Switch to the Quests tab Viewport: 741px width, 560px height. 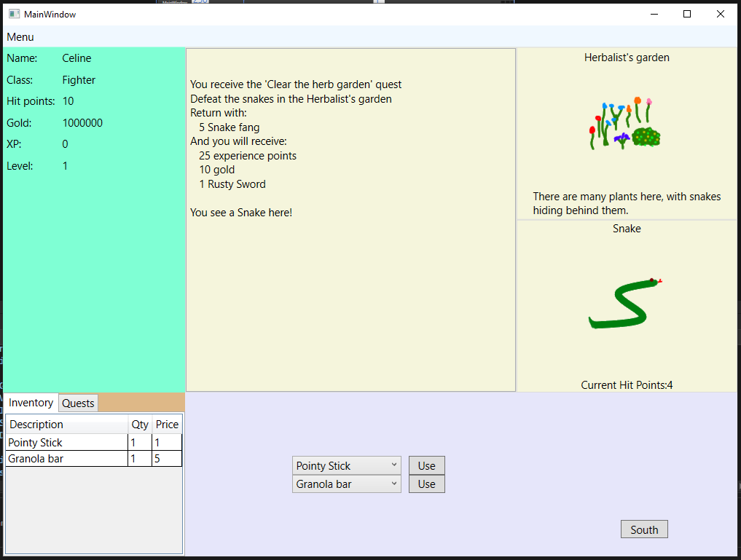tap(79, 403)
